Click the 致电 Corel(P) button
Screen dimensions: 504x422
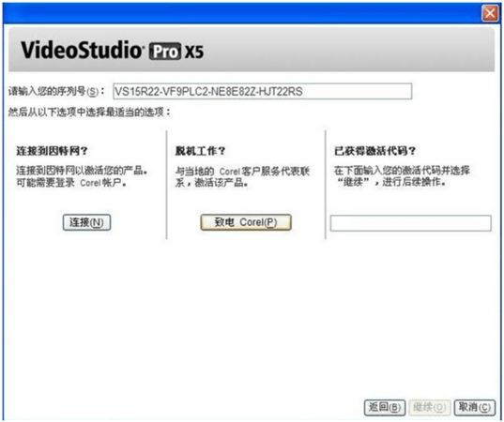[x=246, y=222]
